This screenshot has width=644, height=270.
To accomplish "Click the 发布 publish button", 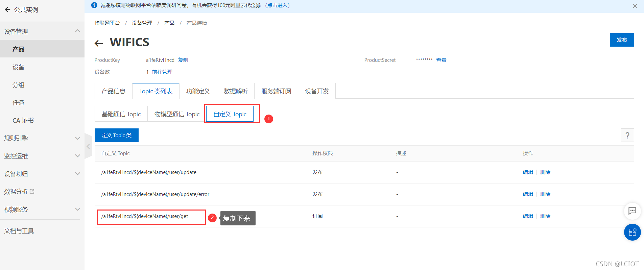I will pyautogui.click(x=622, y=40).
